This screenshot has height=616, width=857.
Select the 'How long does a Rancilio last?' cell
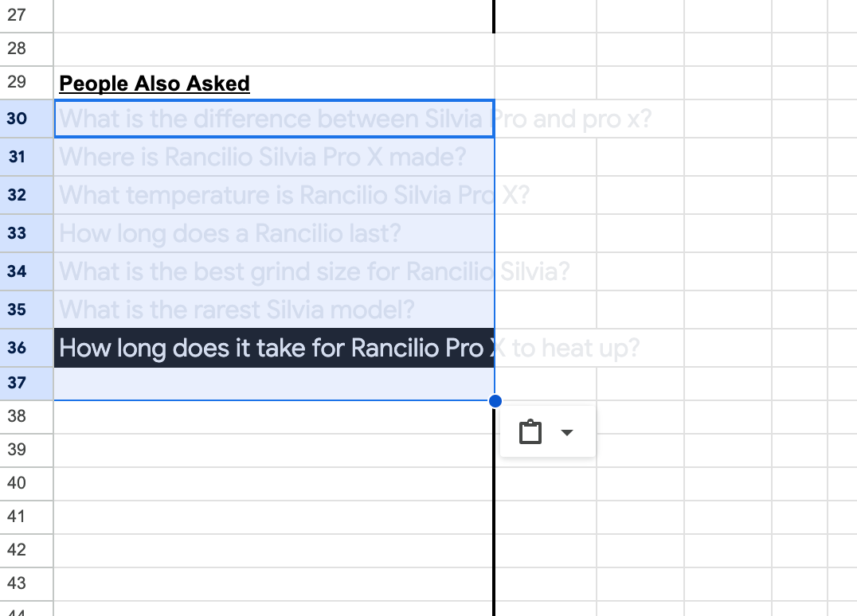click(x=274, y=233)
